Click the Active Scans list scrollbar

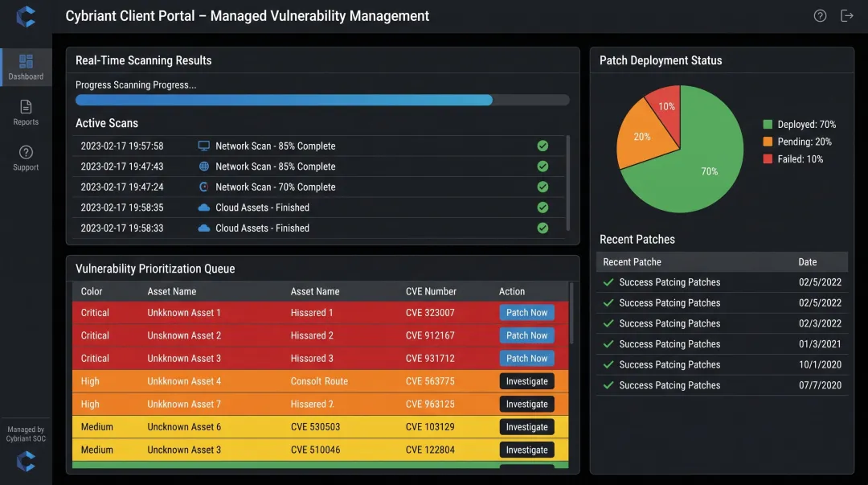pos(568,183)
